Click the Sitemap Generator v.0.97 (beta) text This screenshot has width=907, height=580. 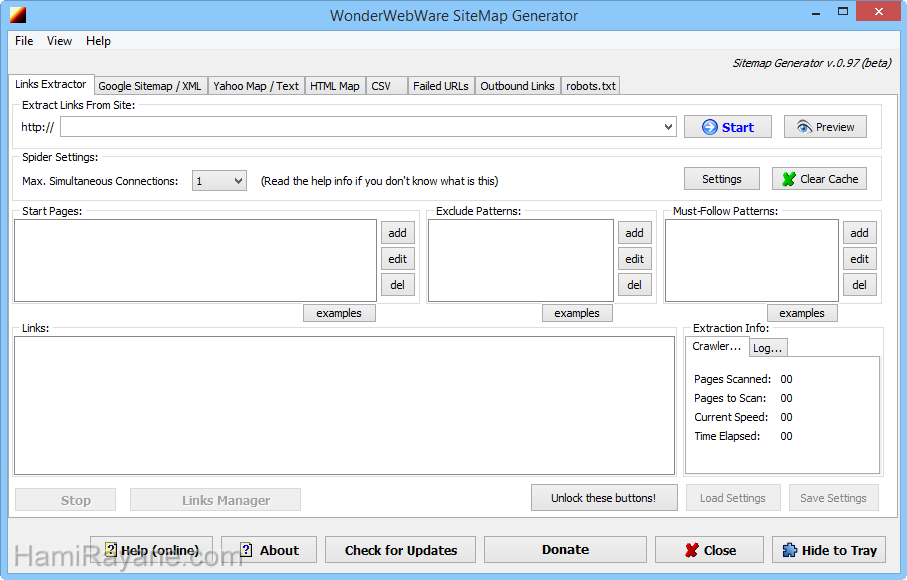pos(812,63)
